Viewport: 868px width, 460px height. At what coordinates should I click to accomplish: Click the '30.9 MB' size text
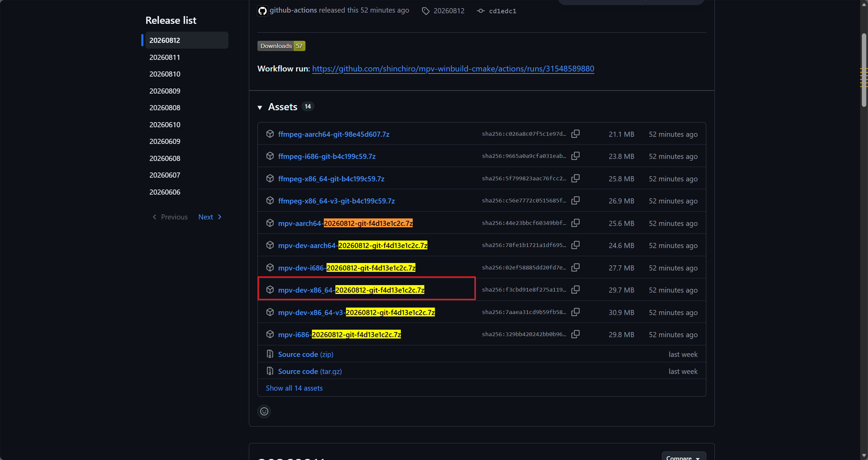(x=621, y=313)
